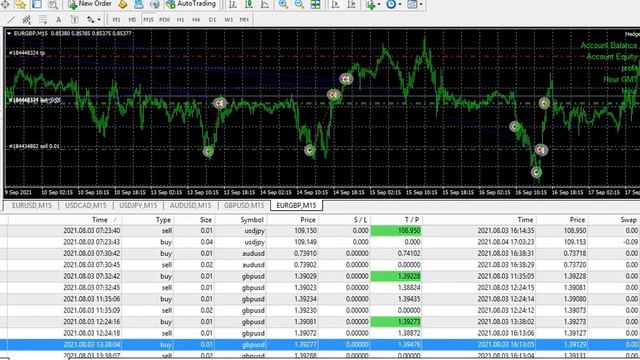Zoom out of the chart
The image size is (640, 360).
(299, 4)
